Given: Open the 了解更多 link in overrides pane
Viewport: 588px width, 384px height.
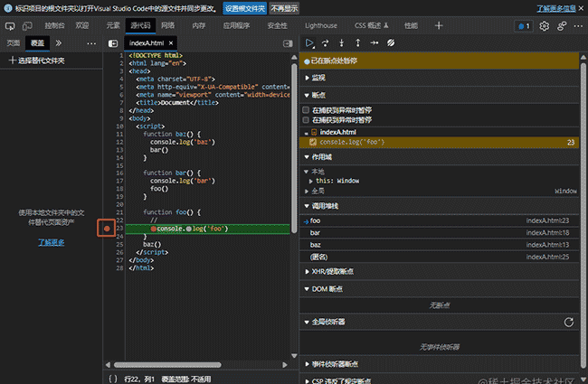Looking at the screenshot, I should tap(52, 242).
